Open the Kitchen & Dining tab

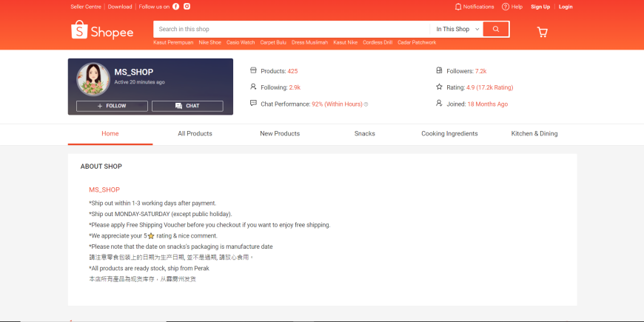534,134
